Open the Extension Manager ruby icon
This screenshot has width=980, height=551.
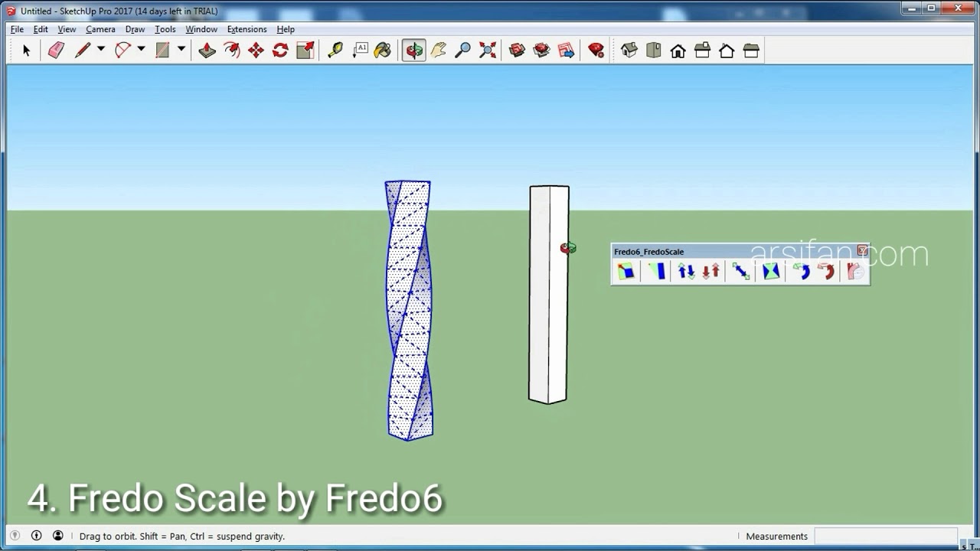596,51
